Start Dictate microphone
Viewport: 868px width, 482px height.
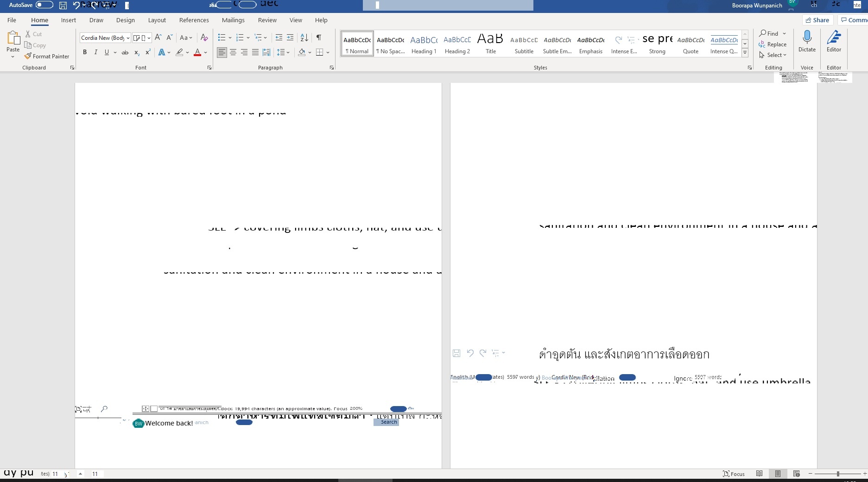807,41
